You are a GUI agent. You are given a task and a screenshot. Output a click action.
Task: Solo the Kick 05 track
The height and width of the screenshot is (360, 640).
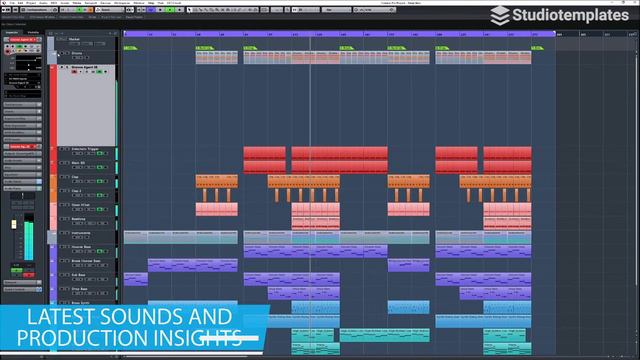[x=67, y=163]
